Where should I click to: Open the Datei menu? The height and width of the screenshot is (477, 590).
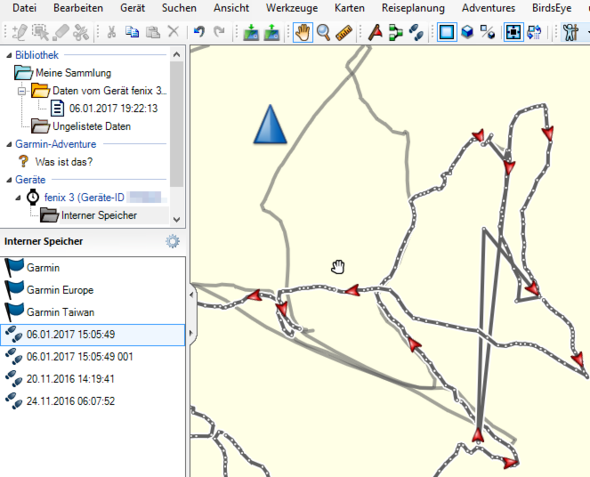pyautogui.click(x=24, y=8)
